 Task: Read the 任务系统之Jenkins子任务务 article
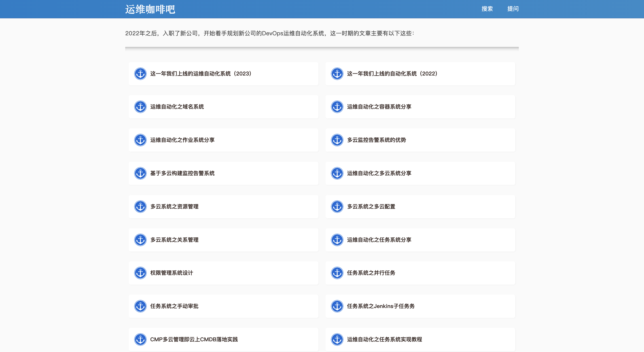(x=381, y=306)
